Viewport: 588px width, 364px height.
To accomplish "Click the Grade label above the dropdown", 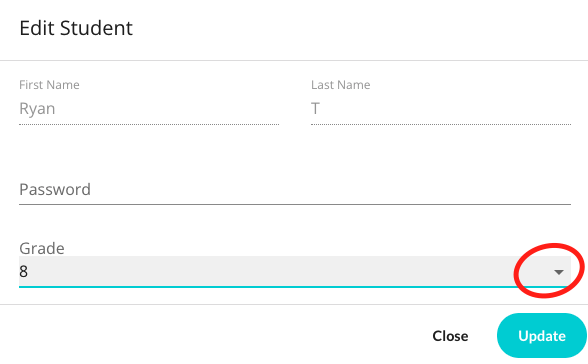I will 42,248.
